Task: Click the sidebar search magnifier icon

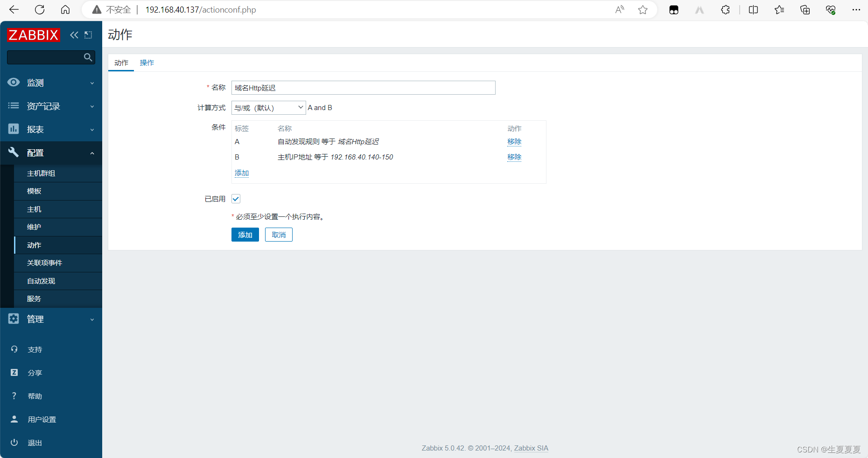Action: coord(88,57)
